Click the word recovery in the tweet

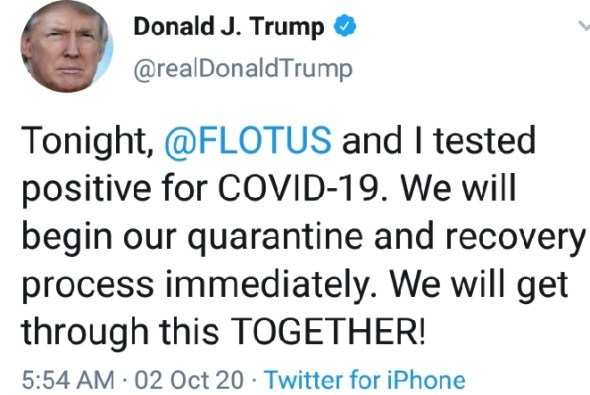pyautogui.click(x=514, y=238)
